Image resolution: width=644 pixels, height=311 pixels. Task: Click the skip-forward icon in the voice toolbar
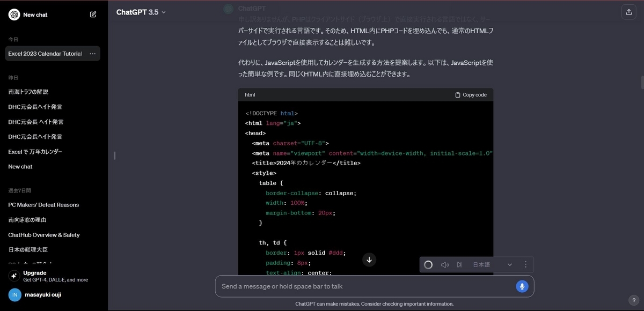459,265
